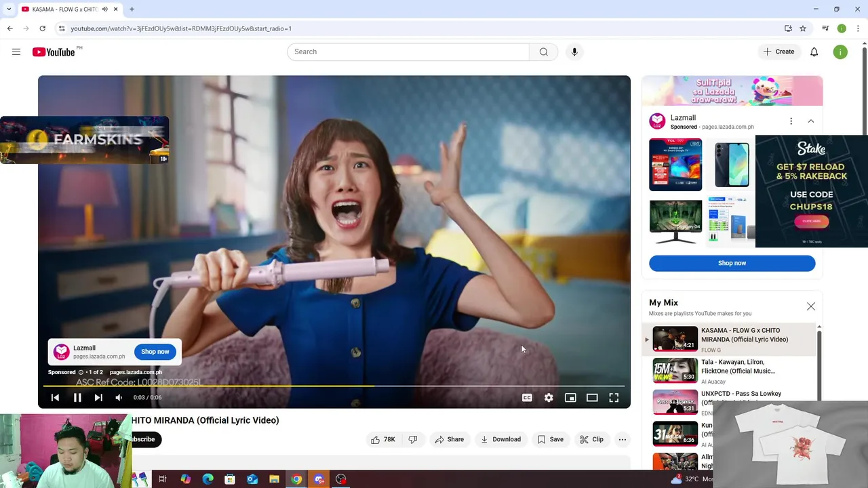Pause the video ad

point(77,398)
